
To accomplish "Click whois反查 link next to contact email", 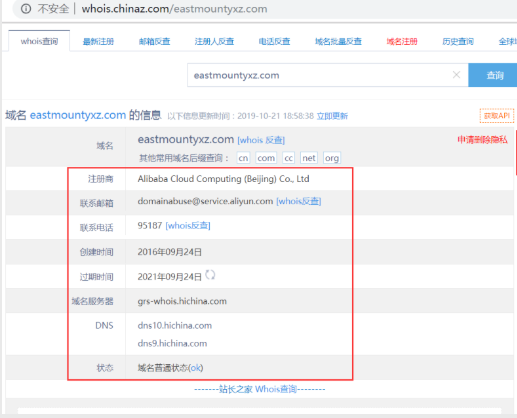I will click(299, 201).
